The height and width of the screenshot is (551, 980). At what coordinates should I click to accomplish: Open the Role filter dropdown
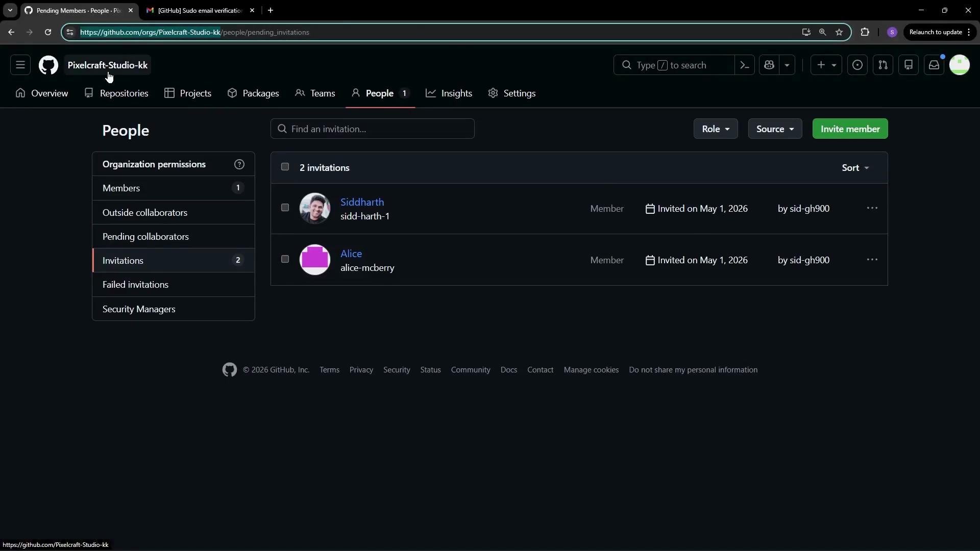click(716, 129)
